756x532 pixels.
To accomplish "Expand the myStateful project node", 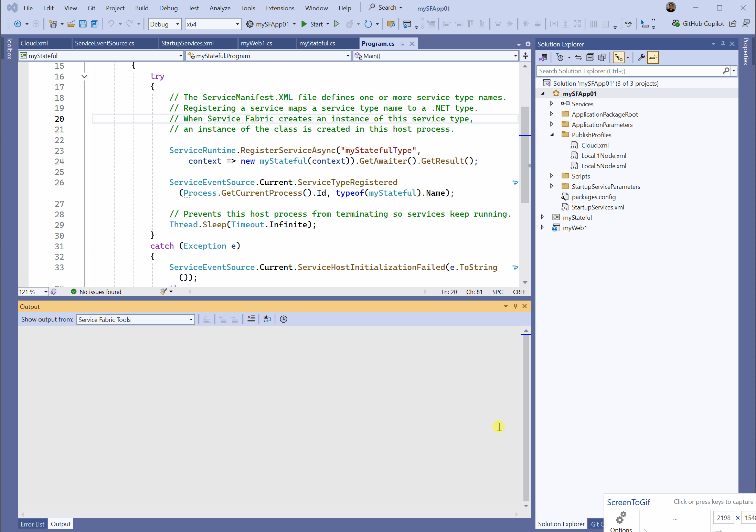I will [543, 217].
